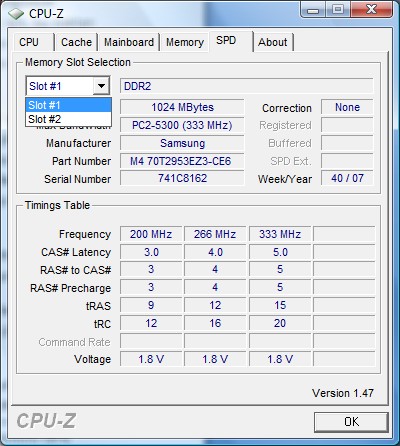Click the Manufacturer label
400x446 pixels.
pyautogui.click(x=79, y=143)
